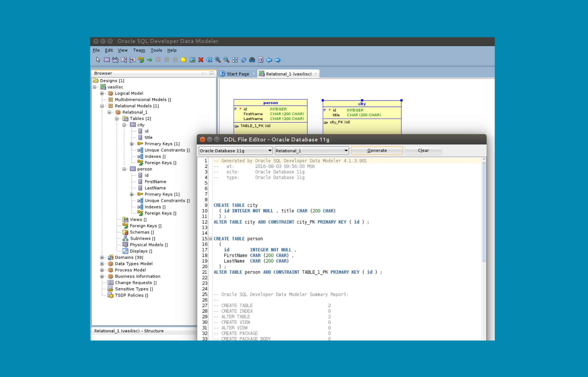
Task: Open the File menu
Action: point(96,50)
